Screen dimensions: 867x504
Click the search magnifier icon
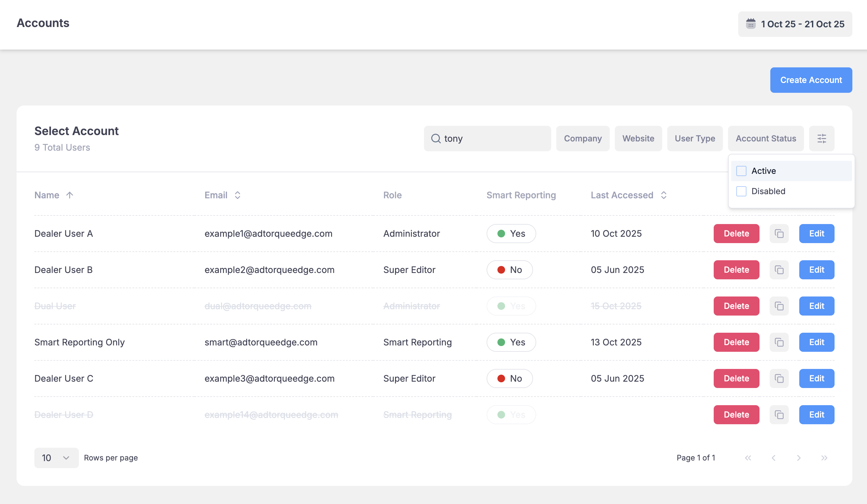tap(436, 139)
